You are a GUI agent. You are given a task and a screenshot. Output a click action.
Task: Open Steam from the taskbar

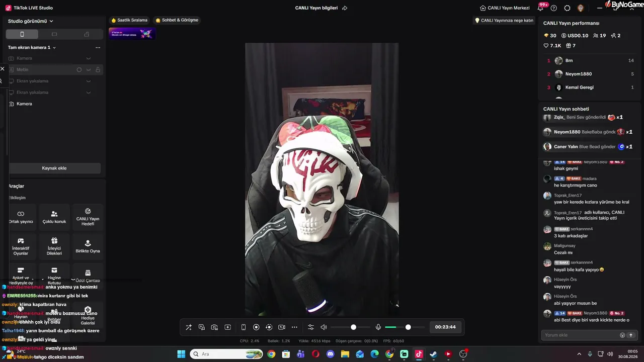click(x=433, y=354)
